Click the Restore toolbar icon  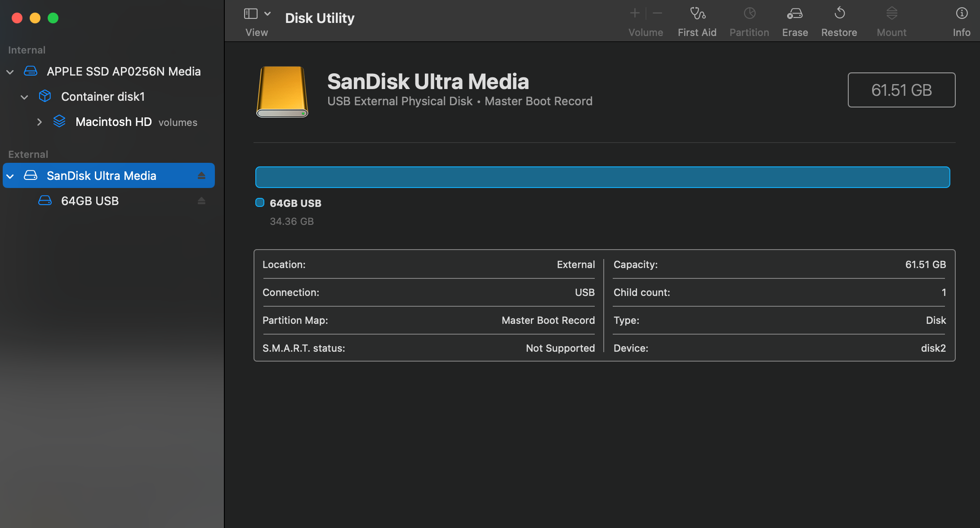[839, 14]
